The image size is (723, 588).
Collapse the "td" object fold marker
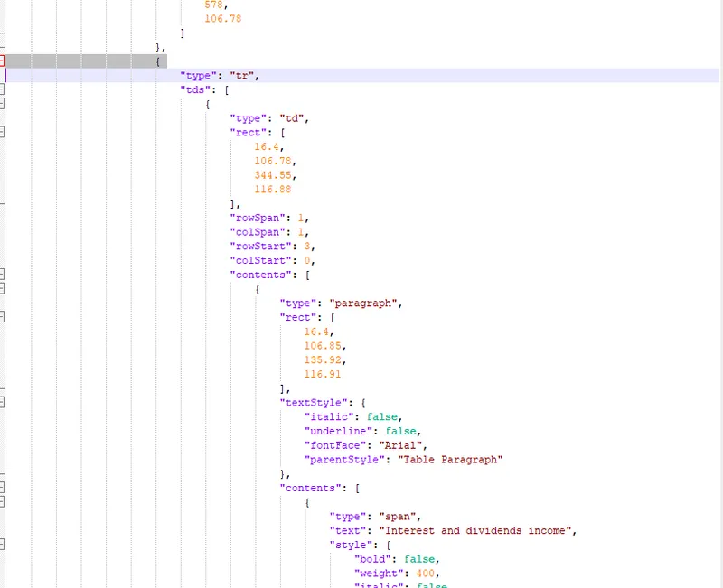coord(4,104)
